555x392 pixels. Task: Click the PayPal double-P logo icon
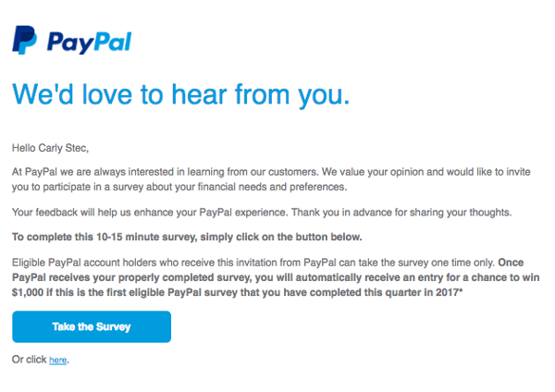25,42
